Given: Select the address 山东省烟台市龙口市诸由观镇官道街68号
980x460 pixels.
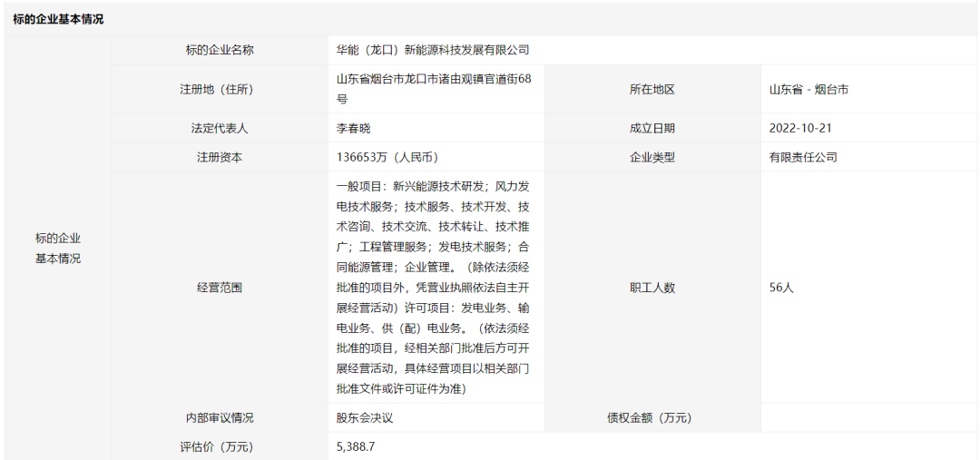Looking at the screenshot, I should (434, 90).
